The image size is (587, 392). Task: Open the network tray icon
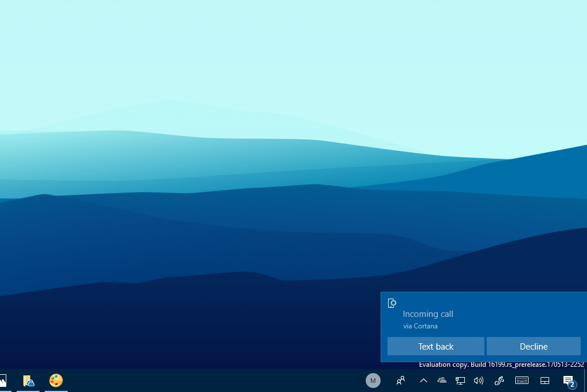[x=460, y=381]
